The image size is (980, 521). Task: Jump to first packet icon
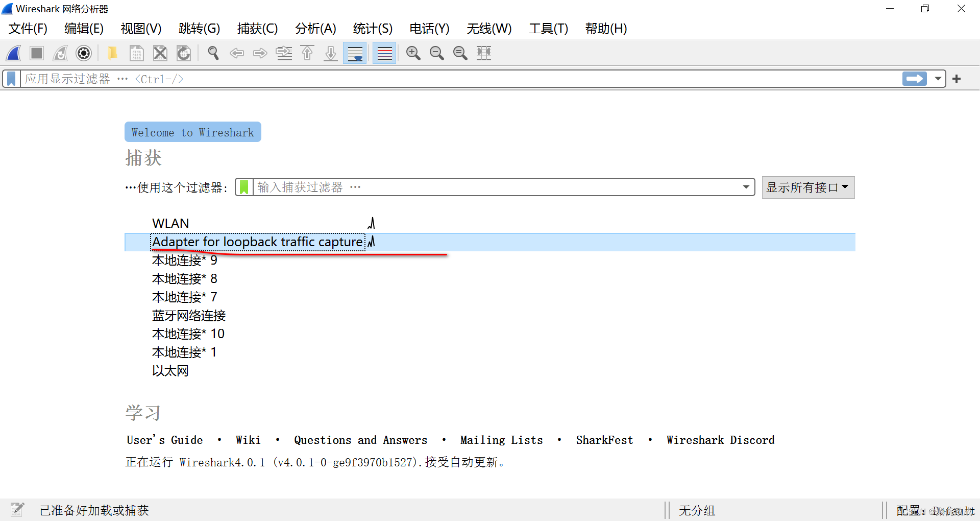tap(307, 53)
